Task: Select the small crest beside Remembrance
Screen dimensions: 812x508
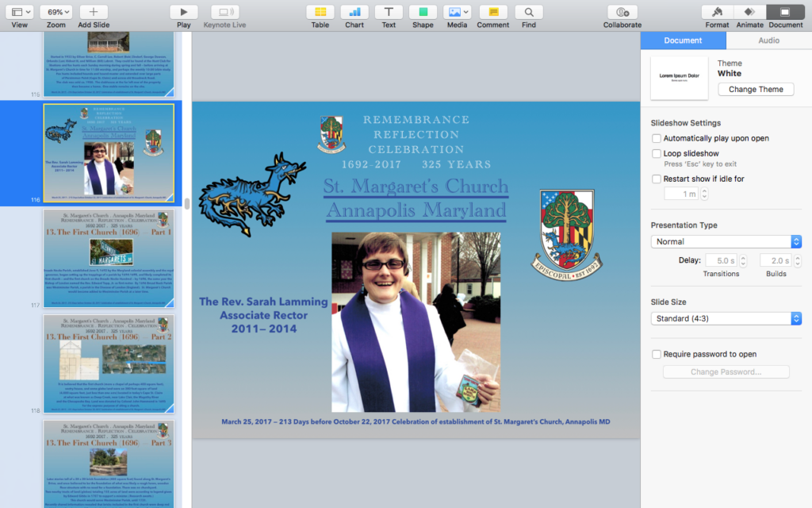Action: click(x=331, y=134)
